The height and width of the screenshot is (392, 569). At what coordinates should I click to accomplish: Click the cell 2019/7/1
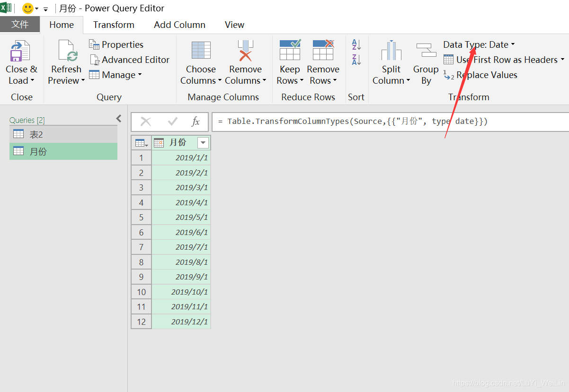click(x=181, y=247)
